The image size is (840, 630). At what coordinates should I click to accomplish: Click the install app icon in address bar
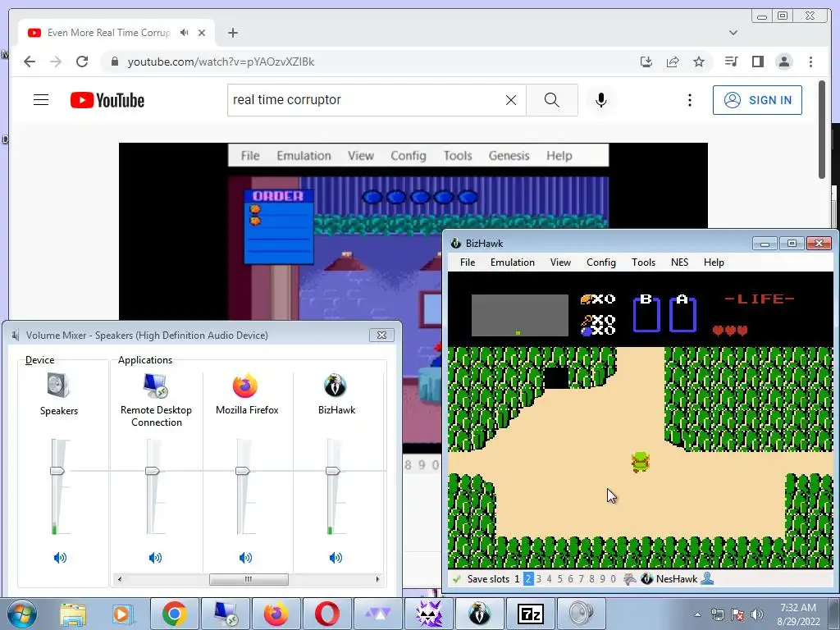[x=646, y=62]
